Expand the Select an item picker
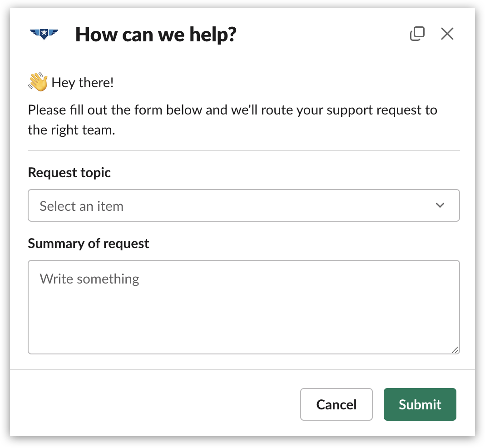 244,205
